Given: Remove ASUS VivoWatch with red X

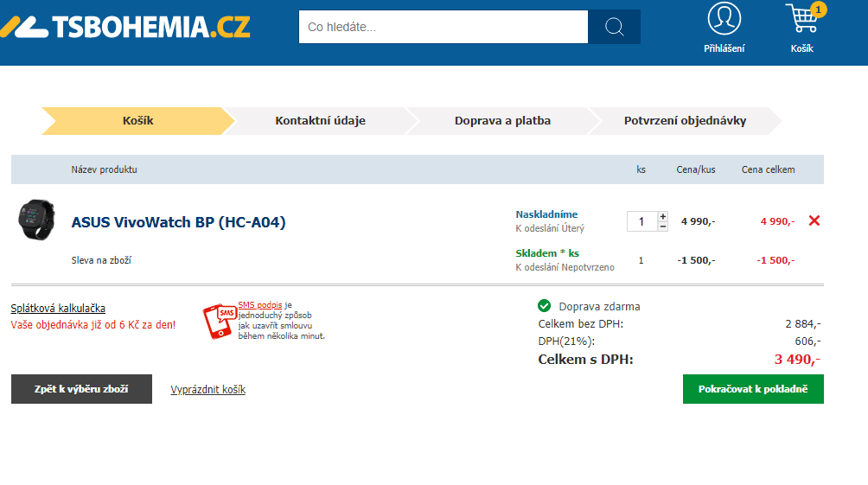Looking at the screenshot, I should pyautogui.click(x=814, y=221).
